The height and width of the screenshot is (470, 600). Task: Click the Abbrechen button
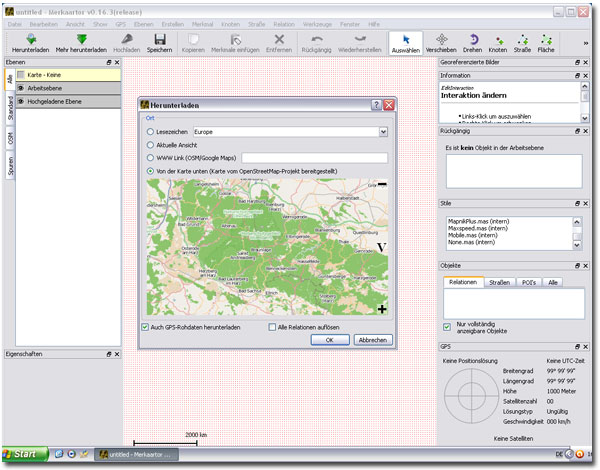(x=372, y=340)
